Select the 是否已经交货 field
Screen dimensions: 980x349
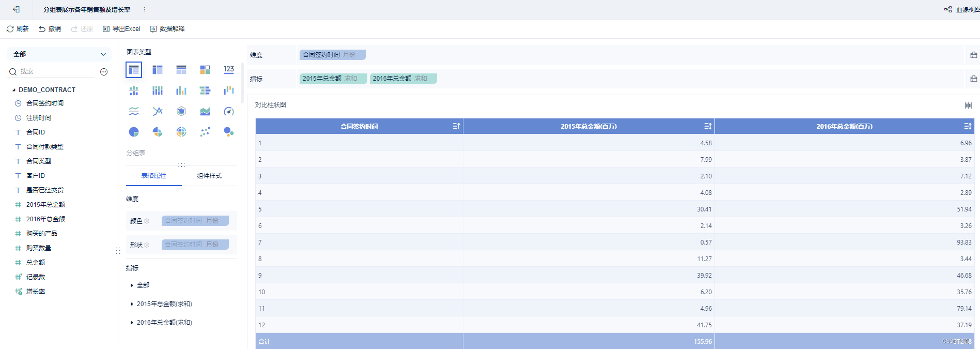pos(45,190)
